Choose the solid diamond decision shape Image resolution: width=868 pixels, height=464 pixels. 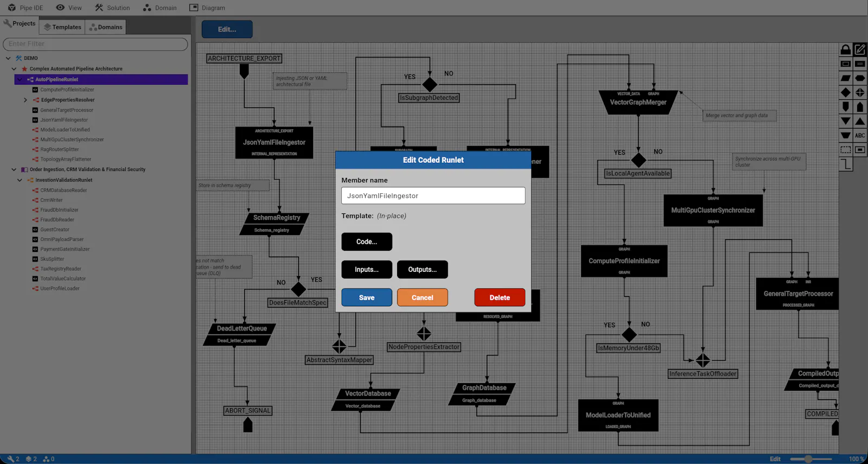(x=845, y=92)
